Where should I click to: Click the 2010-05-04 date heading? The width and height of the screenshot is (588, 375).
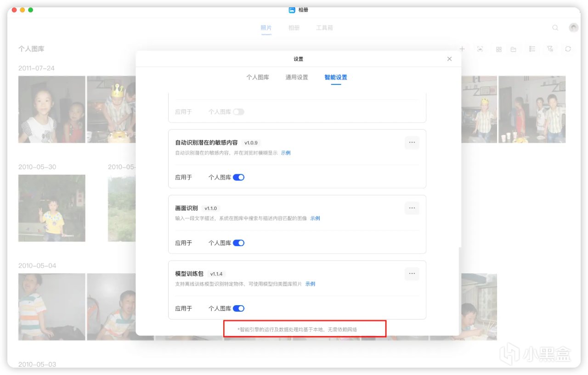pyautogui.click(x=37, y=266)
